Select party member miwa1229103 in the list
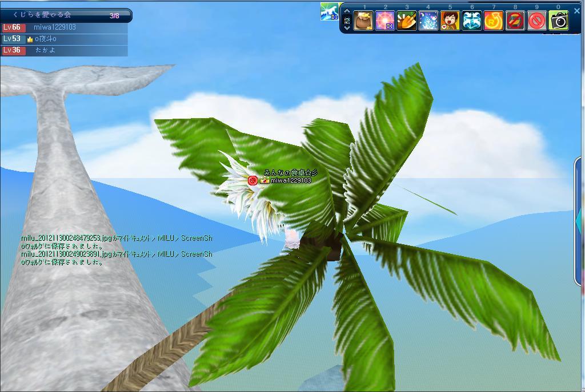 (64, 27)
